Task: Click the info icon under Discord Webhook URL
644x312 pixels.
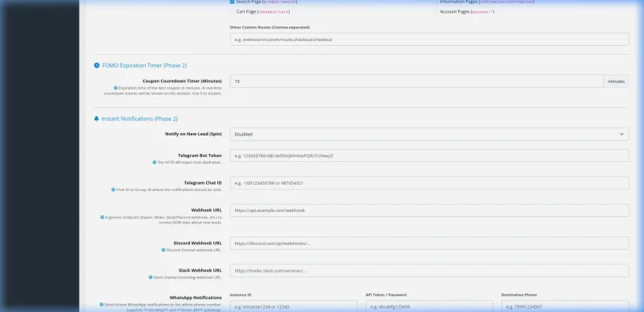Action: point(163,250)
